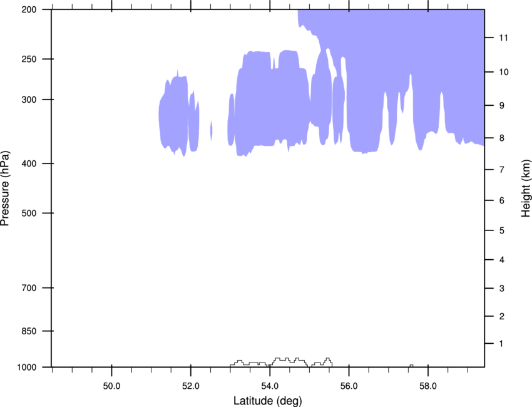Click the 3 km height label
Image resolution: width=532 pixels, height=407 pixels.
[502, 289]
